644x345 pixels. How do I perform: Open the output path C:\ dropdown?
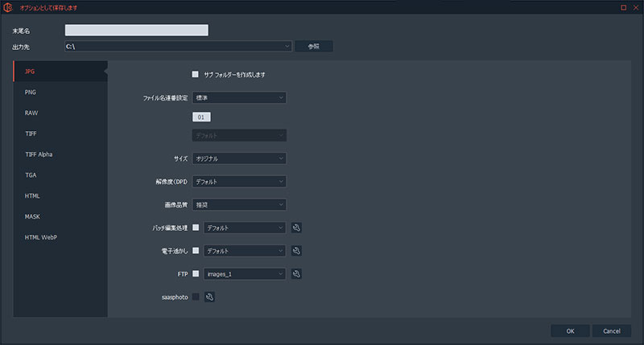click(177, 47)
